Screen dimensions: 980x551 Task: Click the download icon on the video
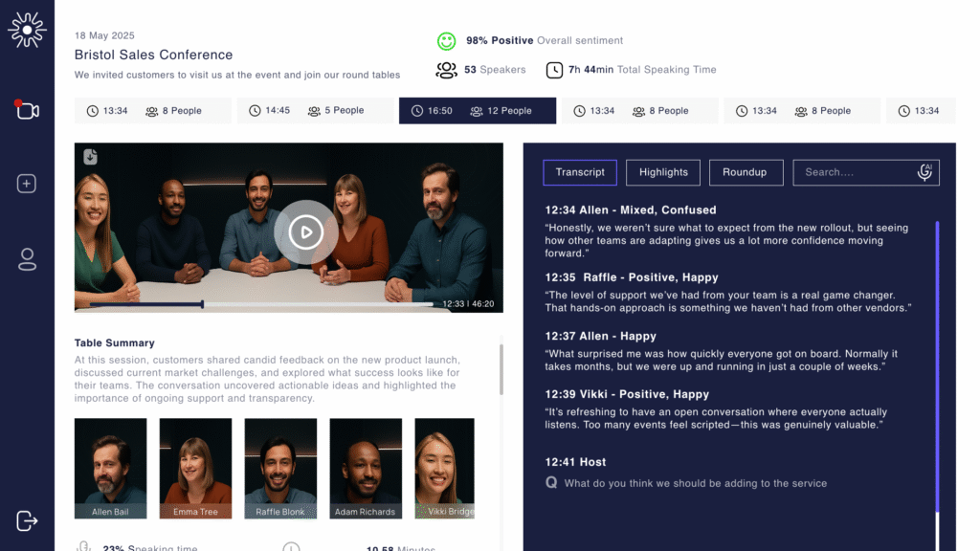point(91,157)
